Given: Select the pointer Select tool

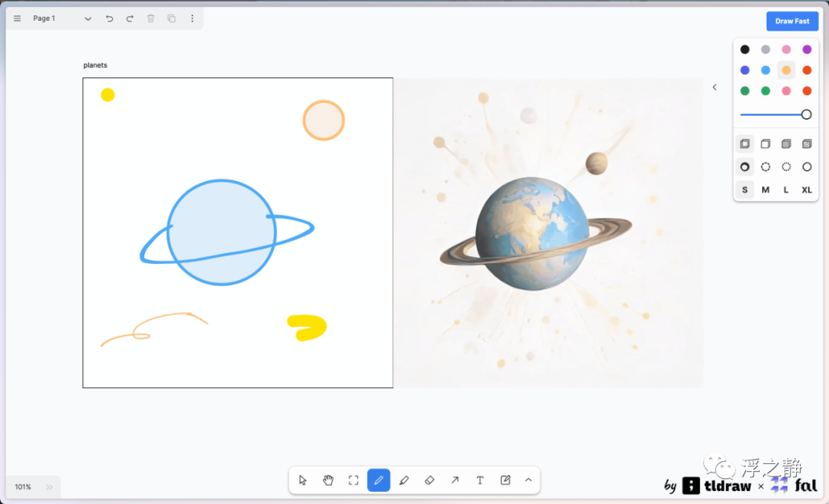Looking at the screenshot, I should tap(302, 480).
